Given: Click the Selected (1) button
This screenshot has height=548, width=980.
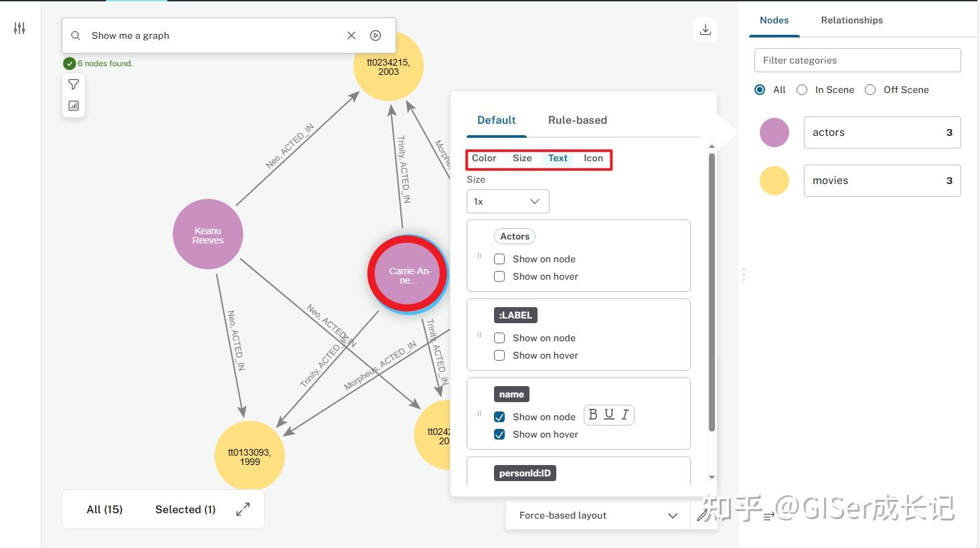Looking at the screenshot, I should pos(185,509).
